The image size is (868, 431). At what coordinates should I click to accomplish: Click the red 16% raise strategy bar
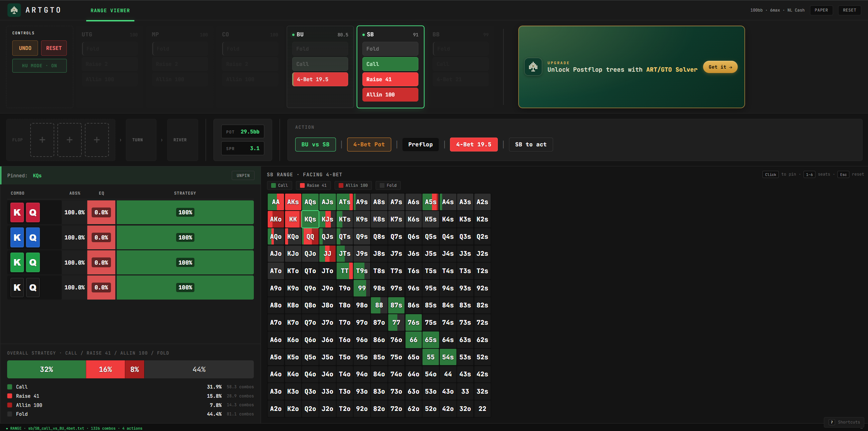pyautogui.click(x=106, y=370)
